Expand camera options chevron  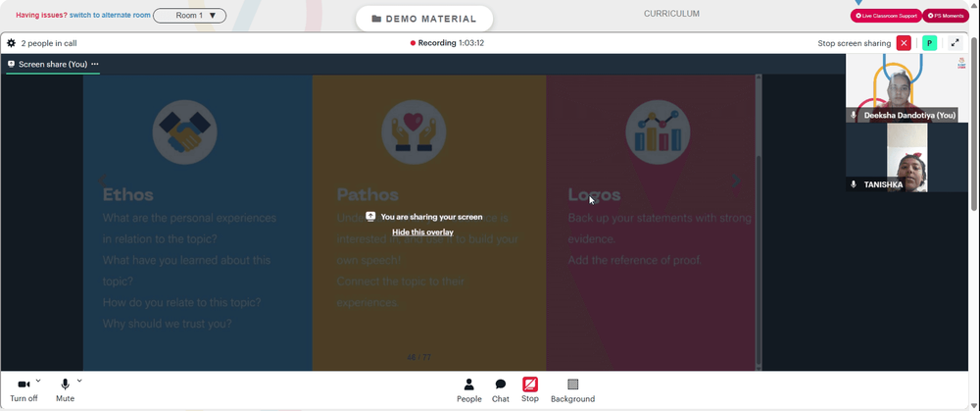tap(38, 381)
